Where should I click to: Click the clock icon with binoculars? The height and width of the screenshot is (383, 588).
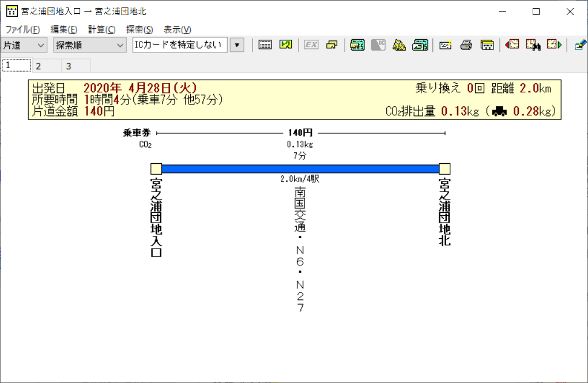point(533,45)
